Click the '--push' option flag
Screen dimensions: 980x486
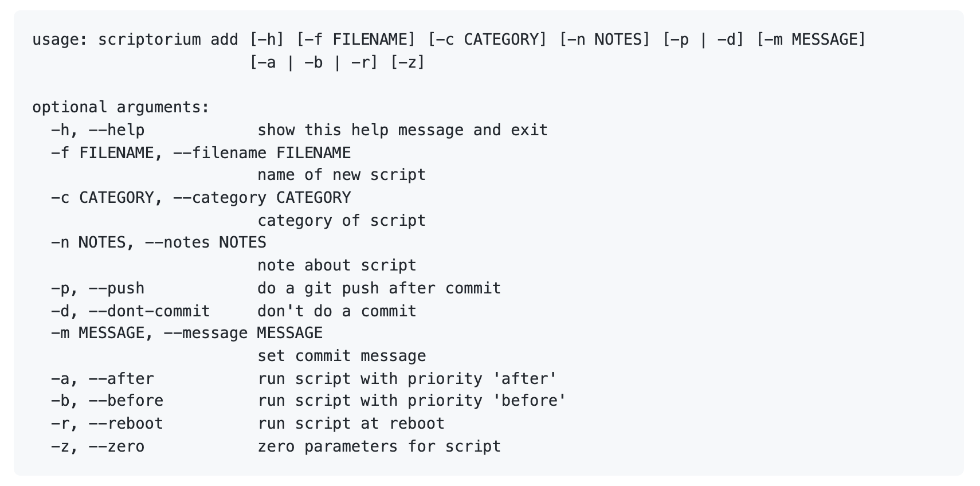click(x=116, y=288)
